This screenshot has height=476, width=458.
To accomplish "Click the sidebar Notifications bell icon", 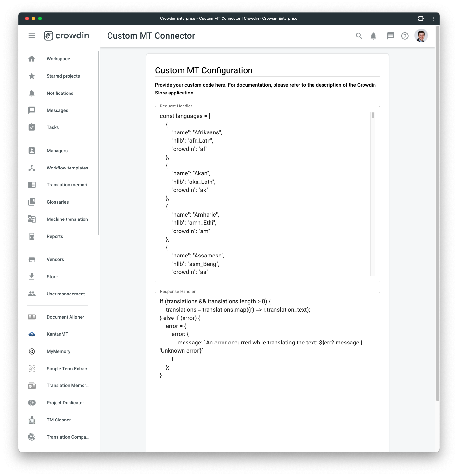I will click(x=32, y=93).
